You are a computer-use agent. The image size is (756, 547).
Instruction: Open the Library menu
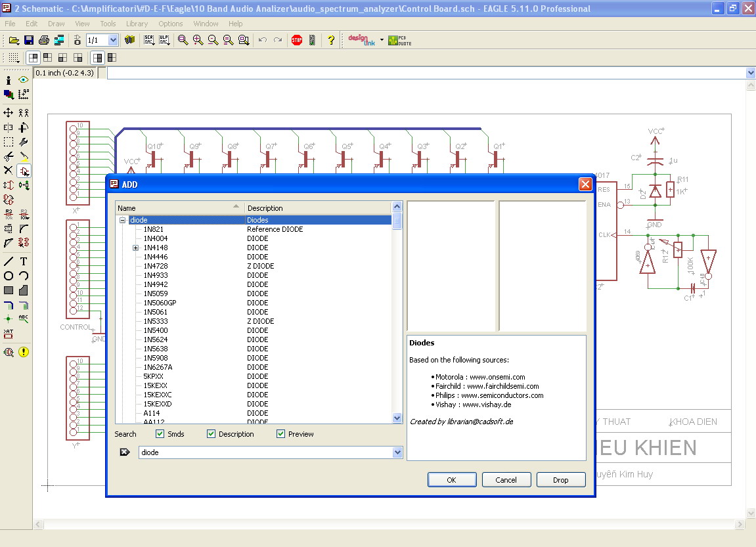click(137, 24)
